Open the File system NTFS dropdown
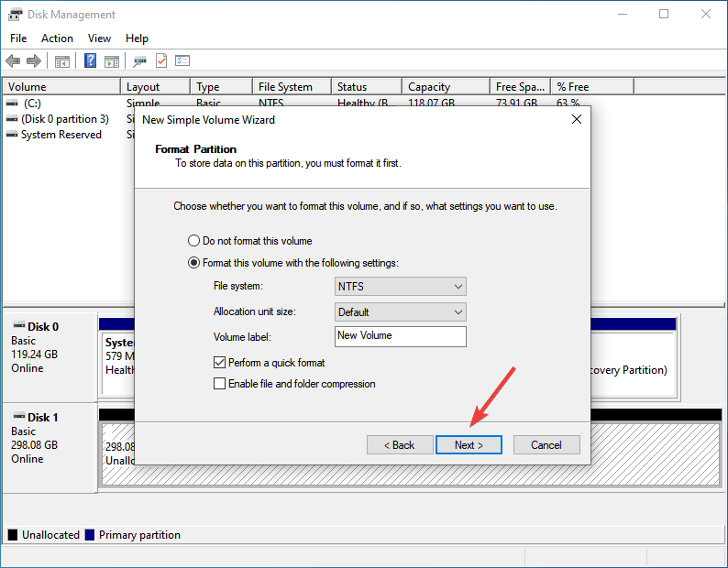728x568 pixels. (400, 287)
